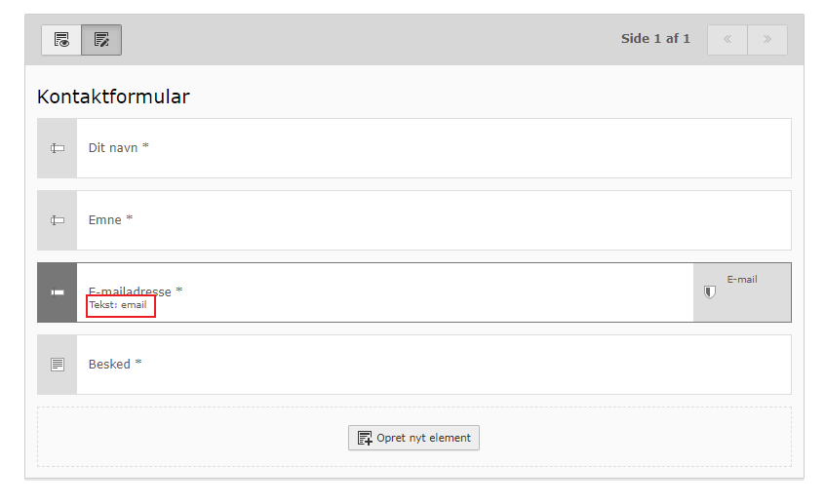Click the Emne field type icon
The width and height of the screenshot is (825, 504).
[x=58, y=220]
